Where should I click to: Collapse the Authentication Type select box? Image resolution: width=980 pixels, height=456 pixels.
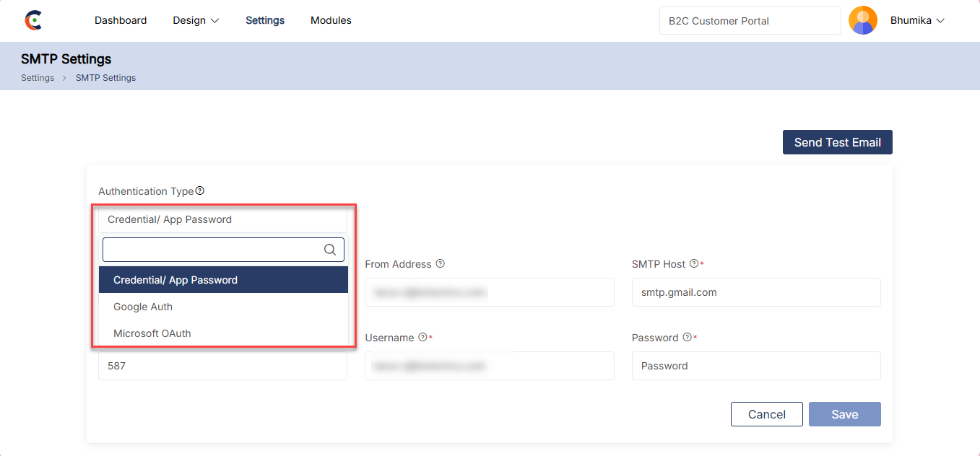222,219
